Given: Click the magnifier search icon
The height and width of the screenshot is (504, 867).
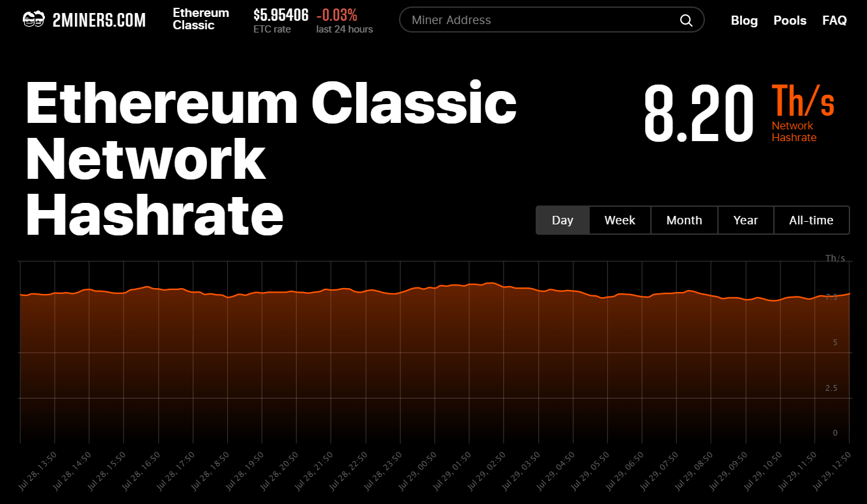Looking at the screenshot, I should [x=686, y=20].
